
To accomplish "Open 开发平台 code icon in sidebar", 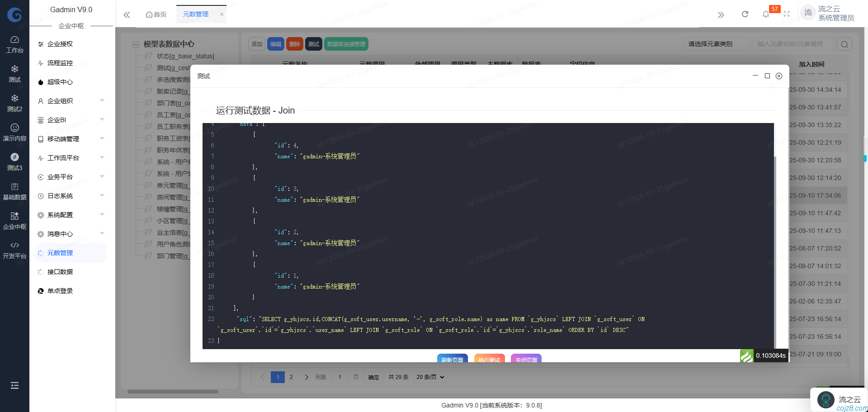I will click(14, 250).
